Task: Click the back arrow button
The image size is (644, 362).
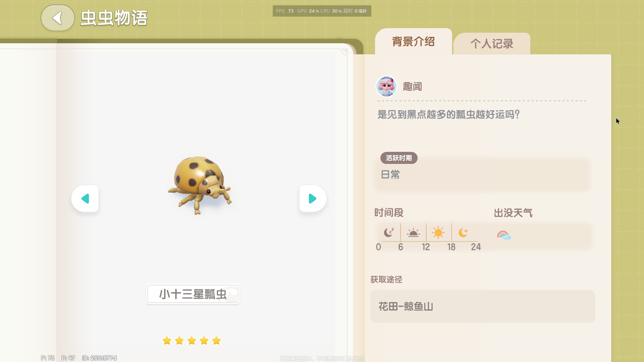Action: click(x=58, y=18)
